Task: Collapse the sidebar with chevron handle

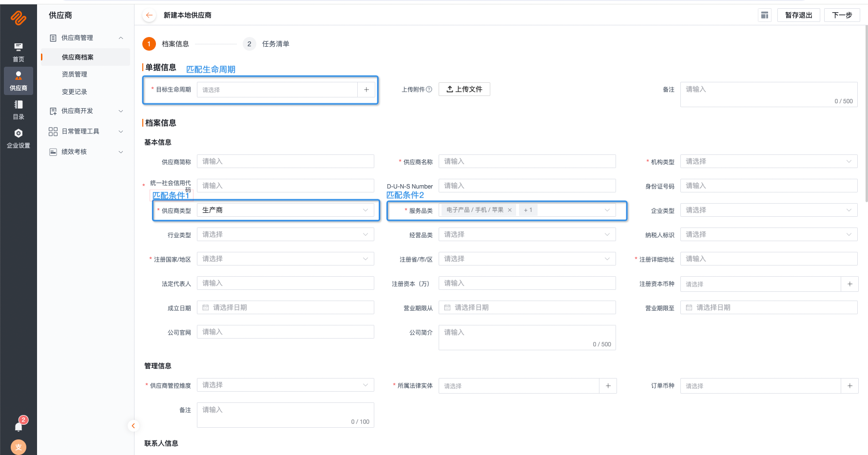Action: [x=133, y=426]
